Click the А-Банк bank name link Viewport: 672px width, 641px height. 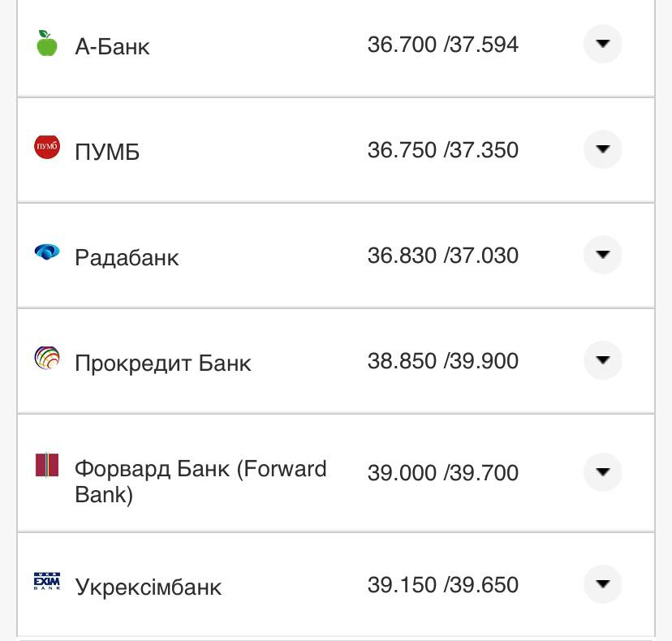click(113, 47)
